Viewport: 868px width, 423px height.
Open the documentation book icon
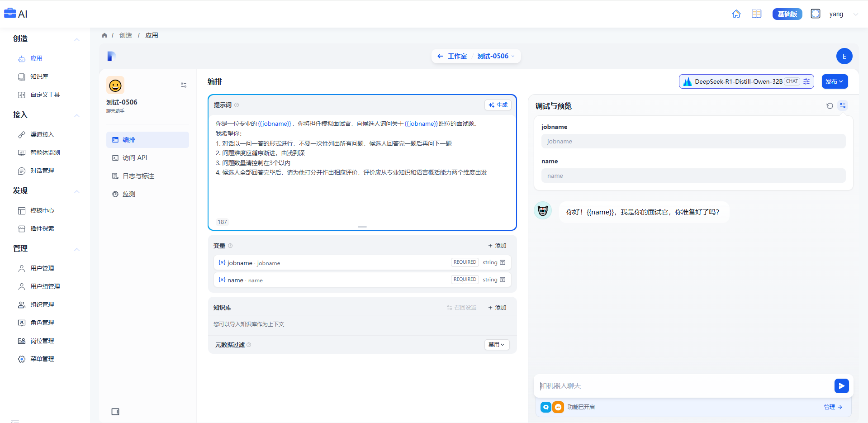coord(756,14)
